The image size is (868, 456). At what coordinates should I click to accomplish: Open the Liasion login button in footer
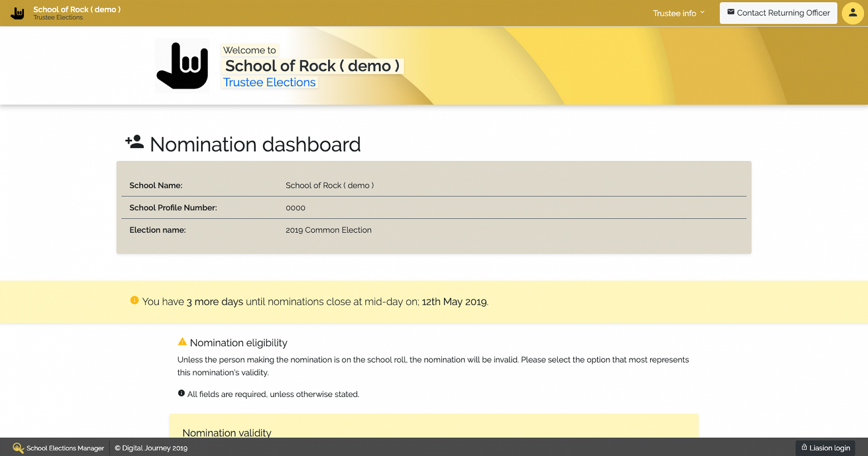pos(825,448)
